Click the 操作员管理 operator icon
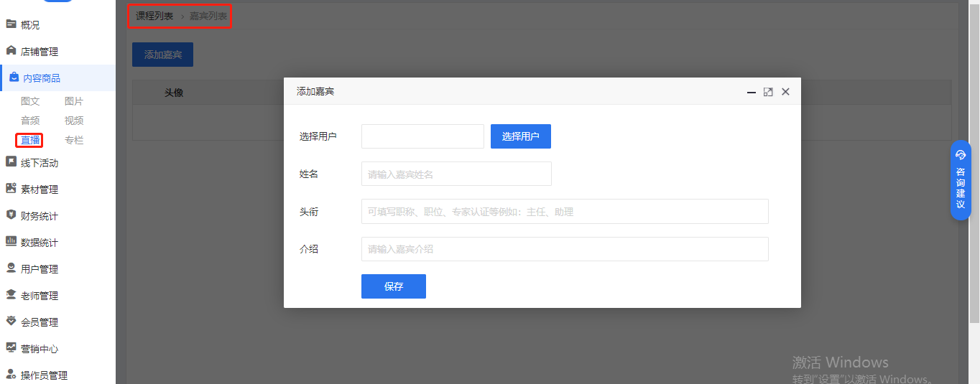Viewport: 980px width, 384px height. 11,375
